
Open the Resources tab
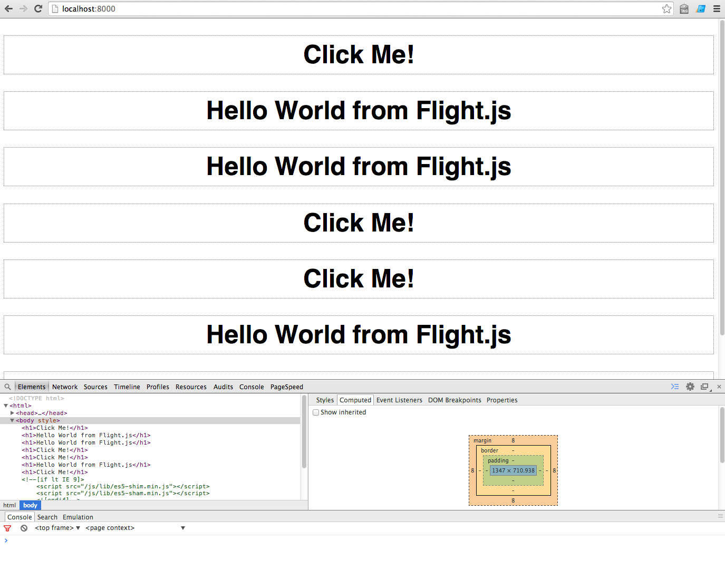(191, 387)
